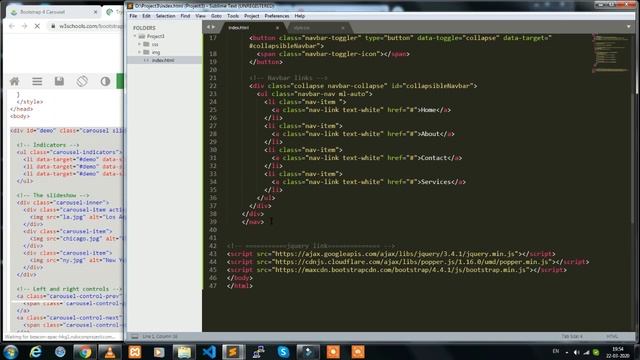Viewport: 640px width, 360px height.
Task: Click the minimap code preview
Action: tap(611, 53)
